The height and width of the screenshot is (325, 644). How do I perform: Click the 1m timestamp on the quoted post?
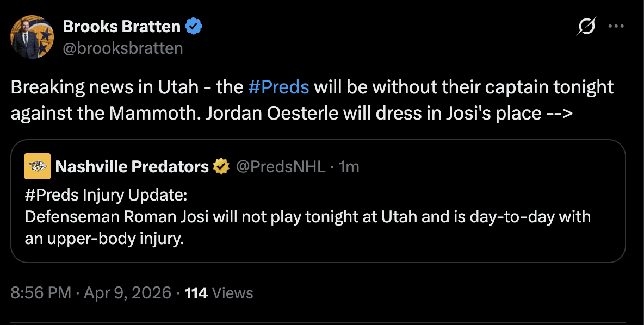[349, 166]
